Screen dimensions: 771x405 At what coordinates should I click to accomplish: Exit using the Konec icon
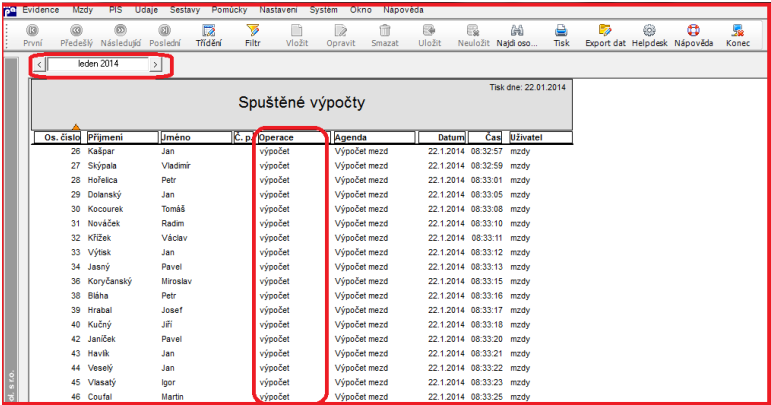pyautogui.click(x=738, y=36)
